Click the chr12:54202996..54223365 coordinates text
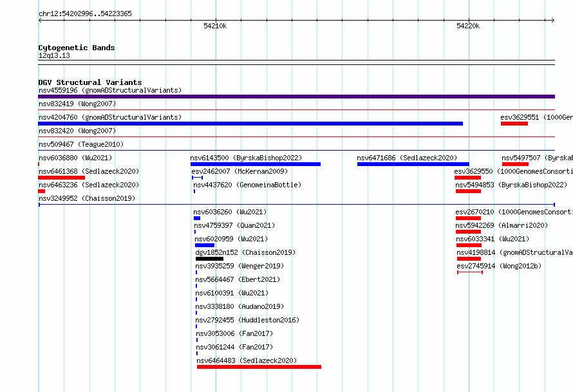Image resolution: width=573 pixels, height=392 pixels. [x=85, y=14]
